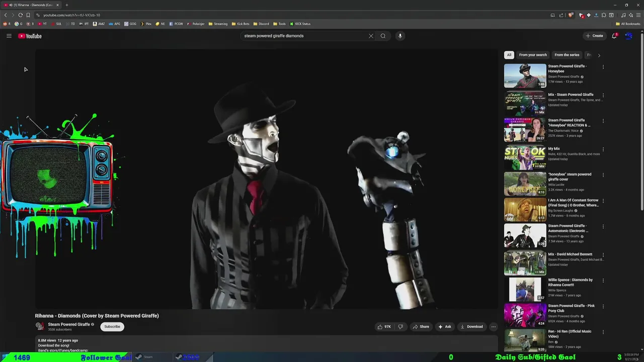
Task: Open new browser tab
Action: pos(66,5)
